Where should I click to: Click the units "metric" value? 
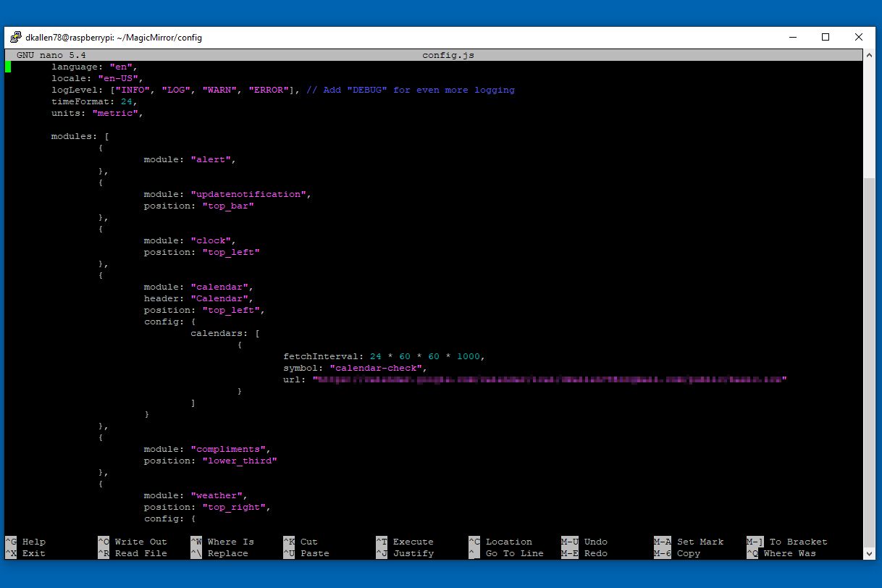[114, 113]
